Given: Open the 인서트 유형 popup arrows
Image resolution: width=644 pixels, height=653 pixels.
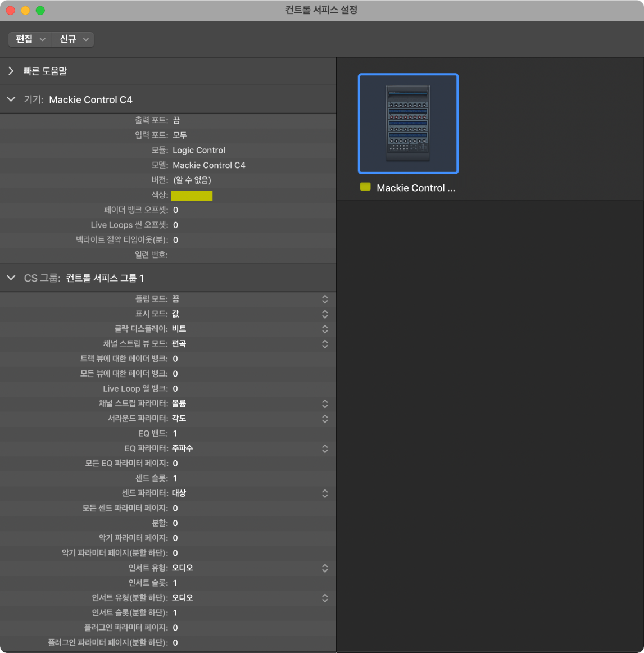Looking at the screenshot, I should click(325, 568).
